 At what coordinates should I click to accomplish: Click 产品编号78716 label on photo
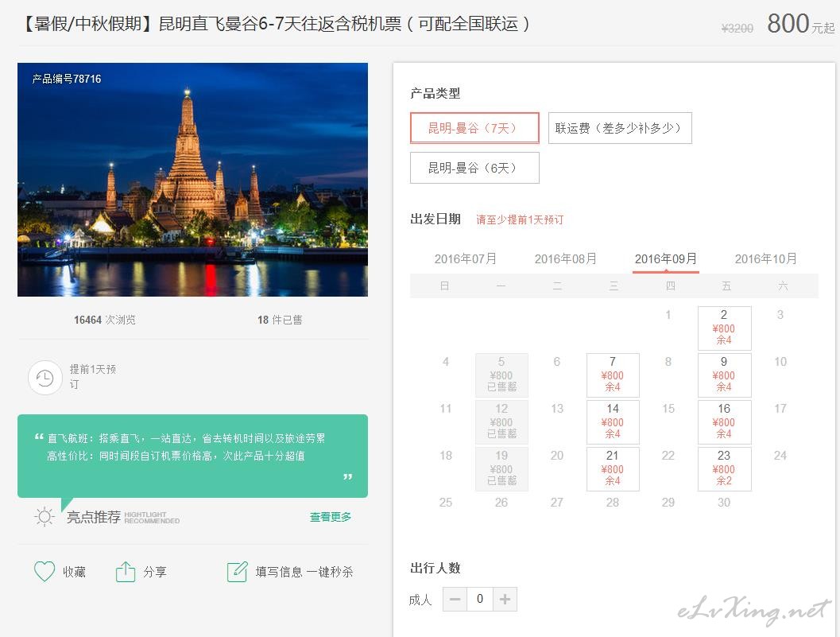(x=67, y=79)
